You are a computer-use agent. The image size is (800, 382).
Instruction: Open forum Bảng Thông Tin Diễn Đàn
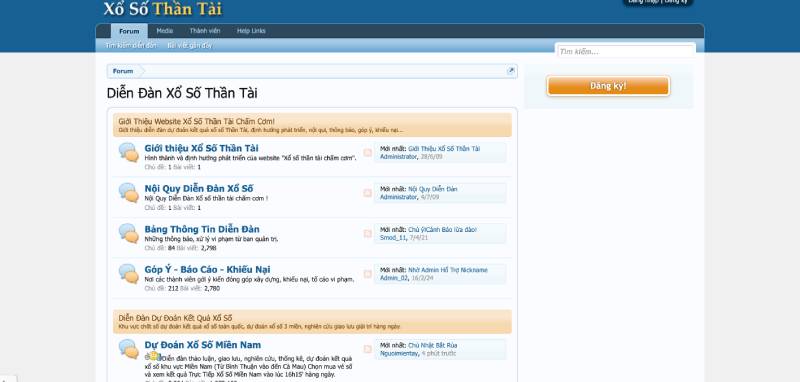[x=202, y=229]
